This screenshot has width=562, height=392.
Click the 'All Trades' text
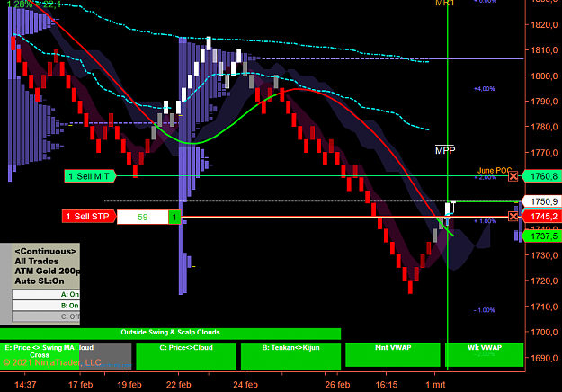tap(37, 262)
